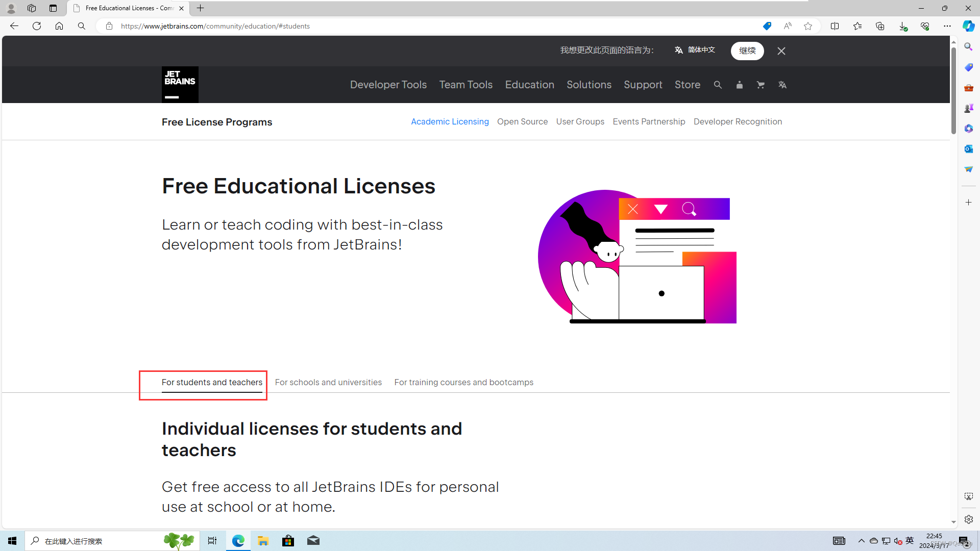Go back to previous page
980x551 pixels.
[14, 26]
